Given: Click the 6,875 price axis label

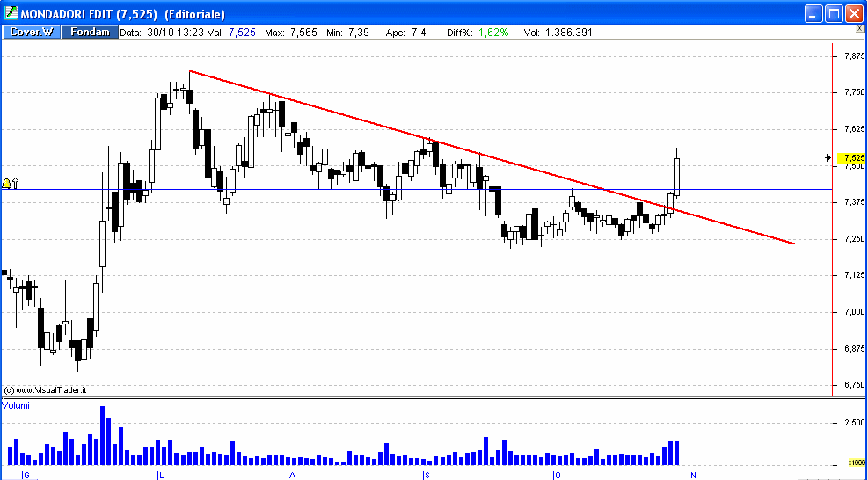Looking at the screenshot, I should (x=855, y=349).
